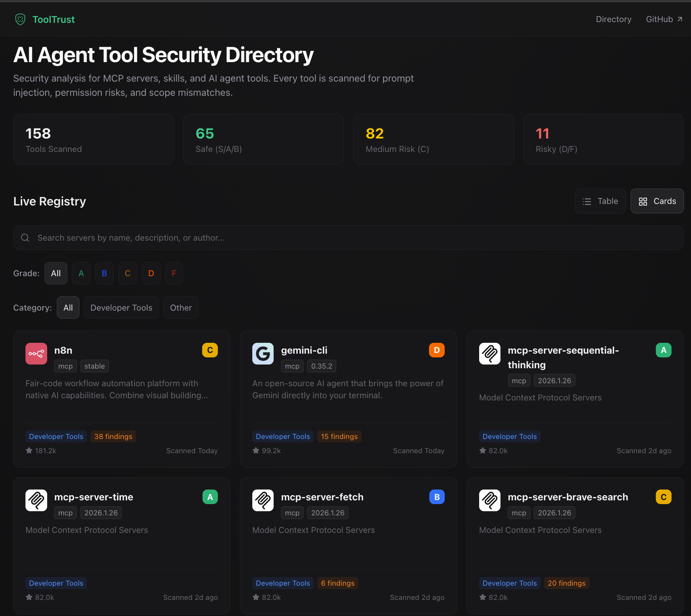Click the ToolTrust shield logo
The height and width of the screenshot is (616, 691).
point(20,19)
